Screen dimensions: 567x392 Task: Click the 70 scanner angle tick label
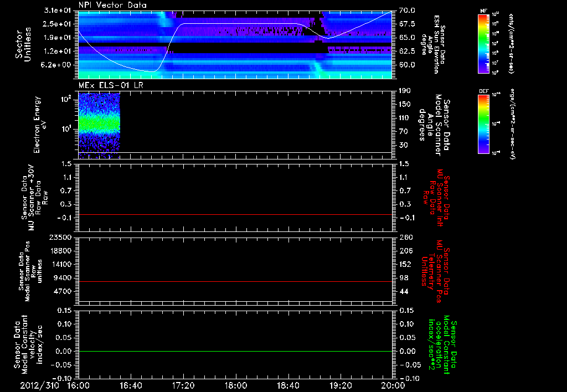[x=403, y=131]
